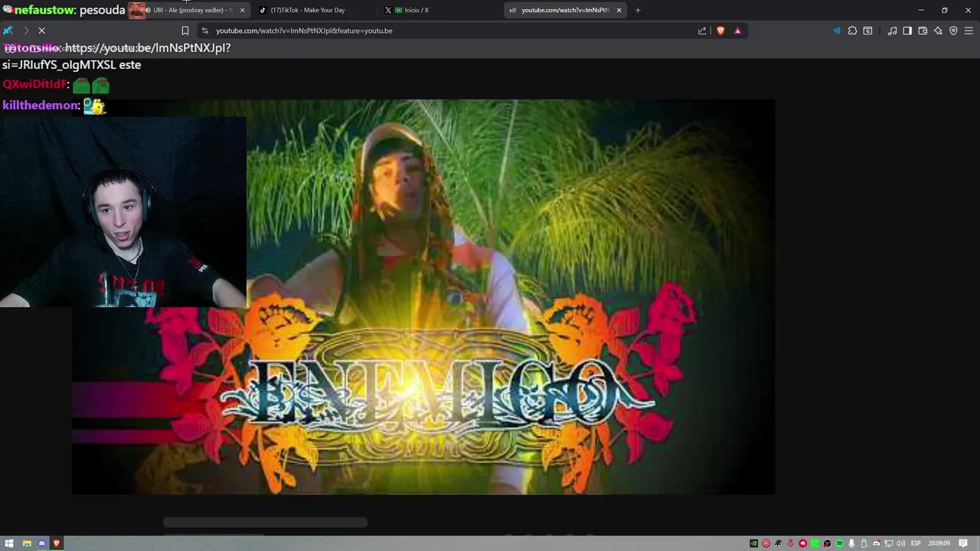Stop the page from loading
This screenshot has height=551, width=980.
tap(41, 31)
